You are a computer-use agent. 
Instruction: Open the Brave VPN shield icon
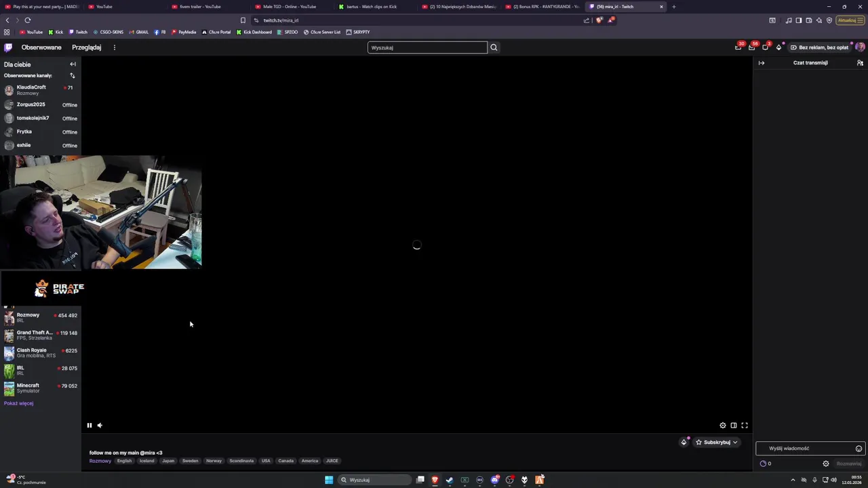(x=829, y=20)
